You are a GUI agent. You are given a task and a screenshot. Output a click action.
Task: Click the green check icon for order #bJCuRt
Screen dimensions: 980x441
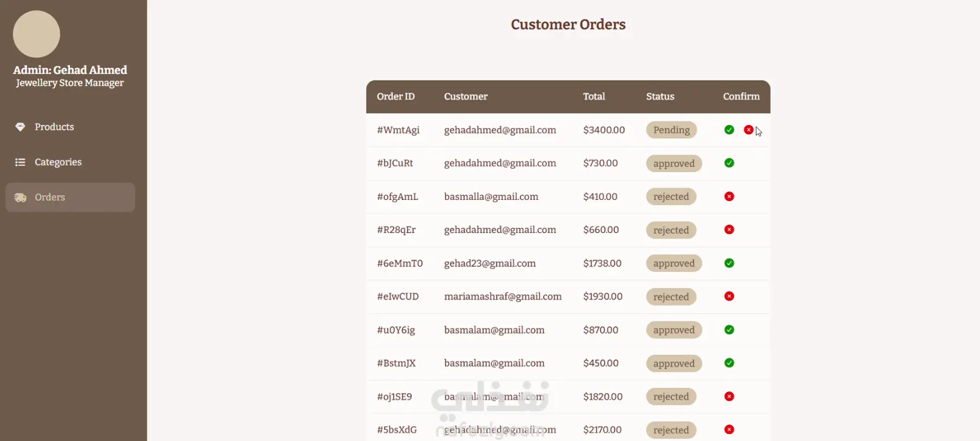[729, 163]
